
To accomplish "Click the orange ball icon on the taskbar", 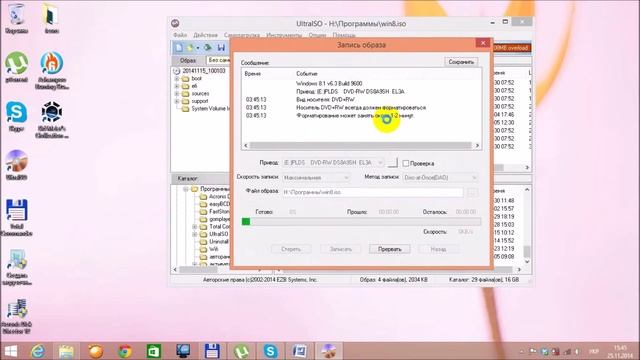I will point(96,351).
